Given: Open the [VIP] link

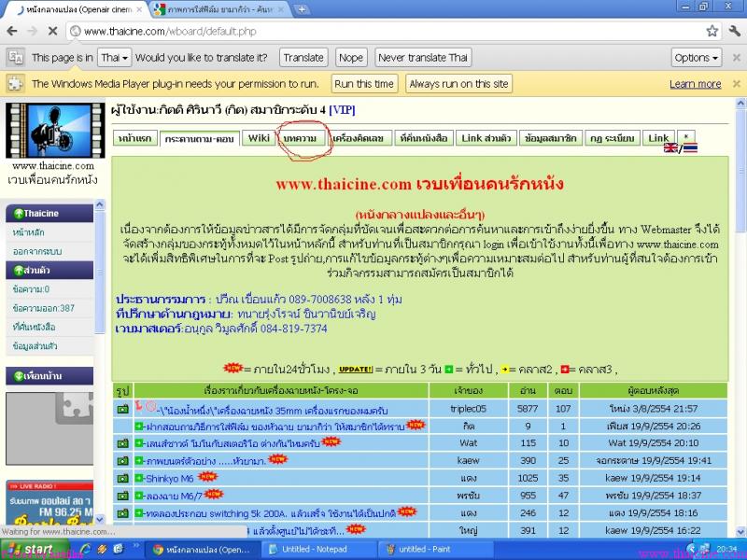Looking at the screenshot, I should click(342, 110).
